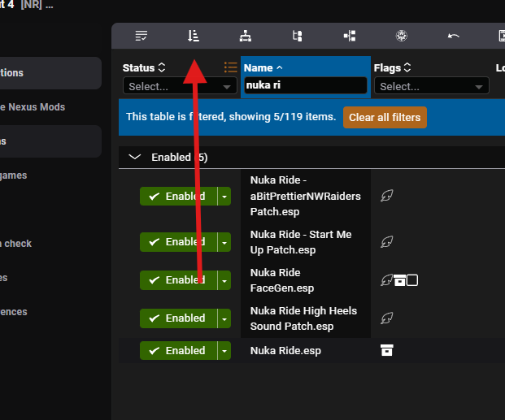The image size is (505, 420).
Task: Click feather flag icon for Nuka Ride FaceGen.esp
Action: point(386,280)
